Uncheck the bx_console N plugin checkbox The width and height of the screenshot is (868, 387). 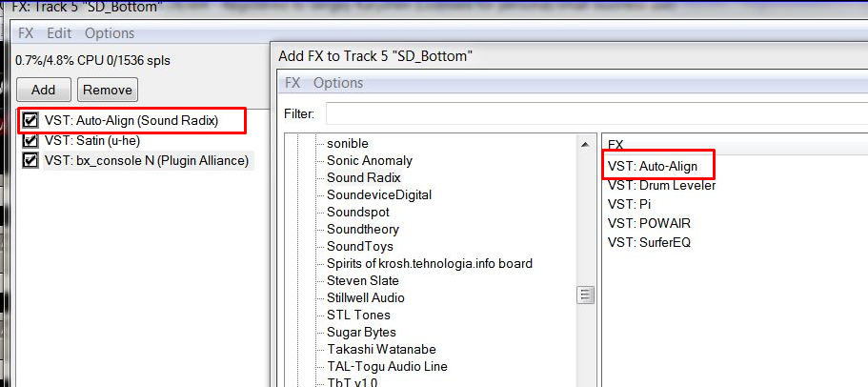(x=30, y=160)
